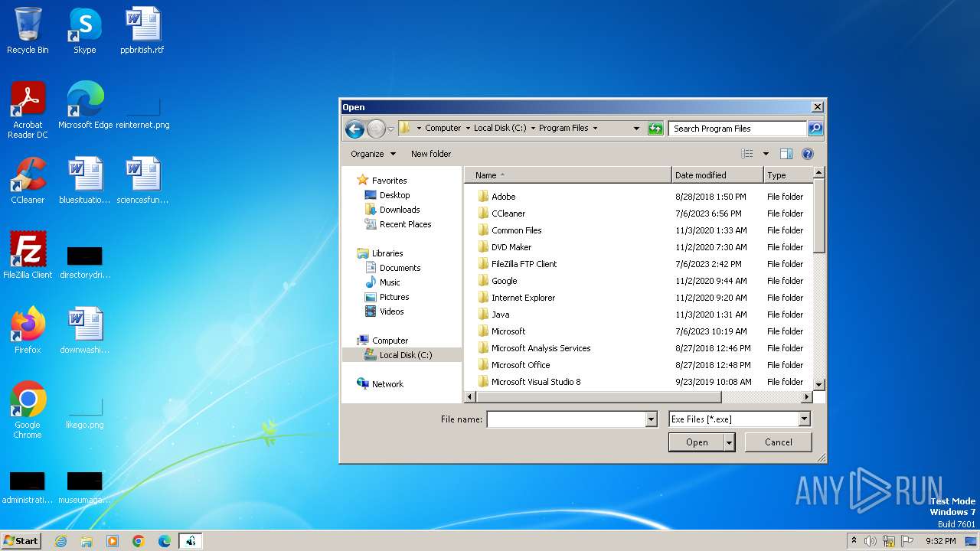Expand the Organize menu
Viewport: 980px width, 551px height.
click(x=373, y=154)
